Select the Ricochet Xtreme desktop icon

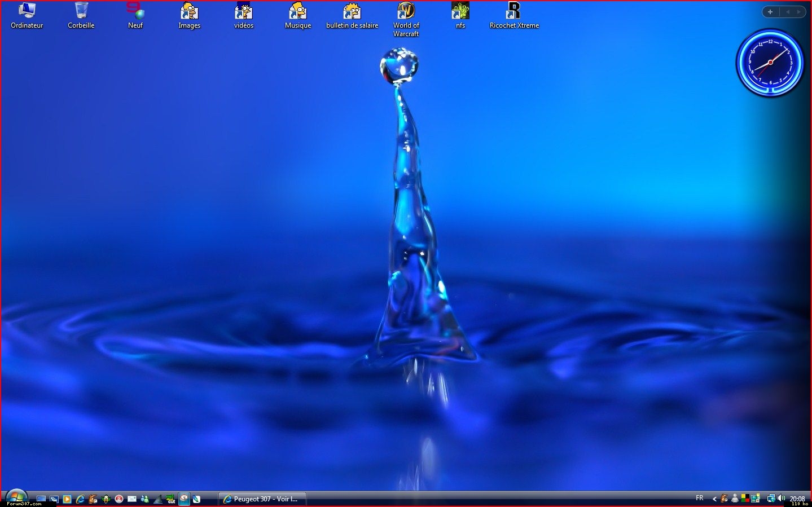513,11
